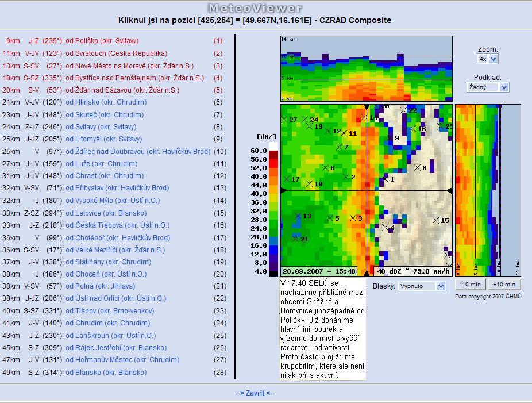Click map marker X labeled 21
Image resolution: width=532 pixels, height=403 pixels.
tap(295, 239)
